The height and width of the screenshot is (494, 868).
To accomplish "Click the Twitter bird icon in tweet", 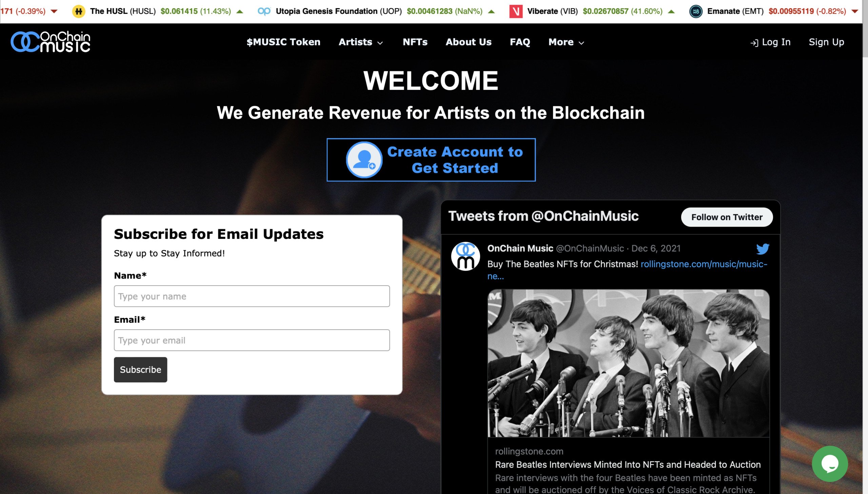I will pos(763,249).
